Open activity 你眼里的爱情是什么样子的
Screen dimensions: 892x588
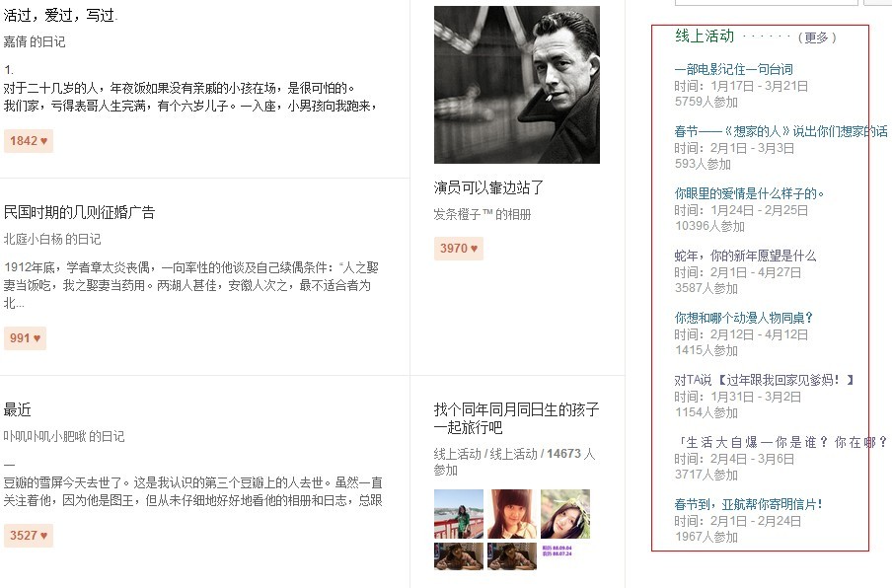[x=749, y=193]
